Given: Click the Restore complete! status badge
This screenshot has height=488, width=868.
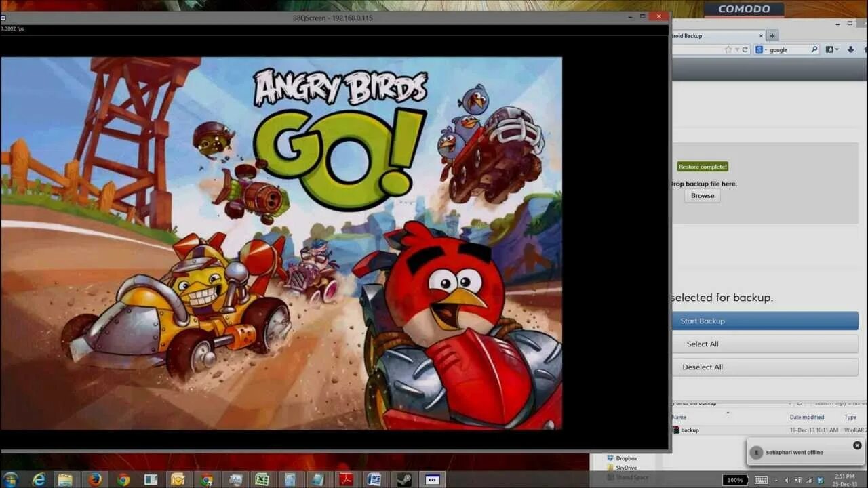Looking at the screenshot, I should point(703,167).
